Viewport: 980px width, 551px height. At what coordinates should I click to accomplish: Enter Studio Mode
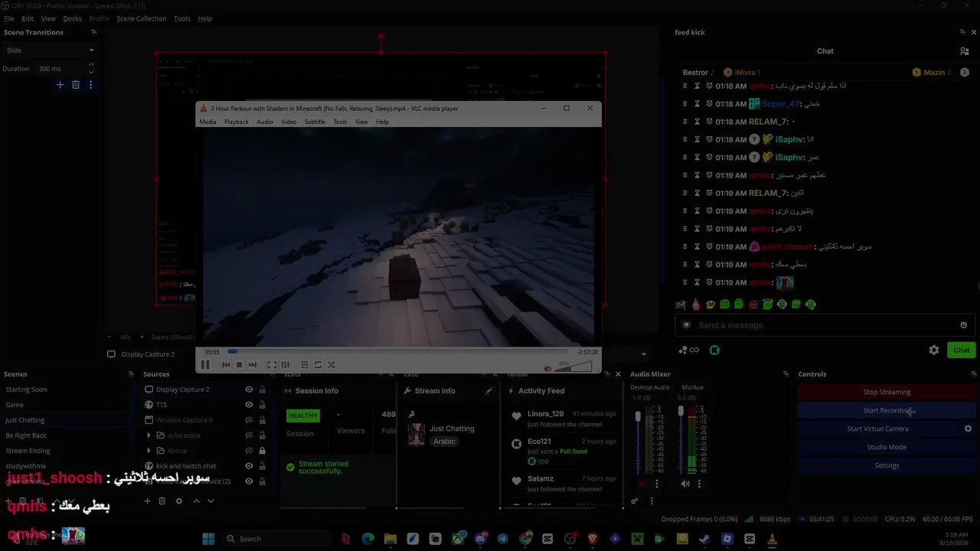pyautogui.click(x=887, y=448)
